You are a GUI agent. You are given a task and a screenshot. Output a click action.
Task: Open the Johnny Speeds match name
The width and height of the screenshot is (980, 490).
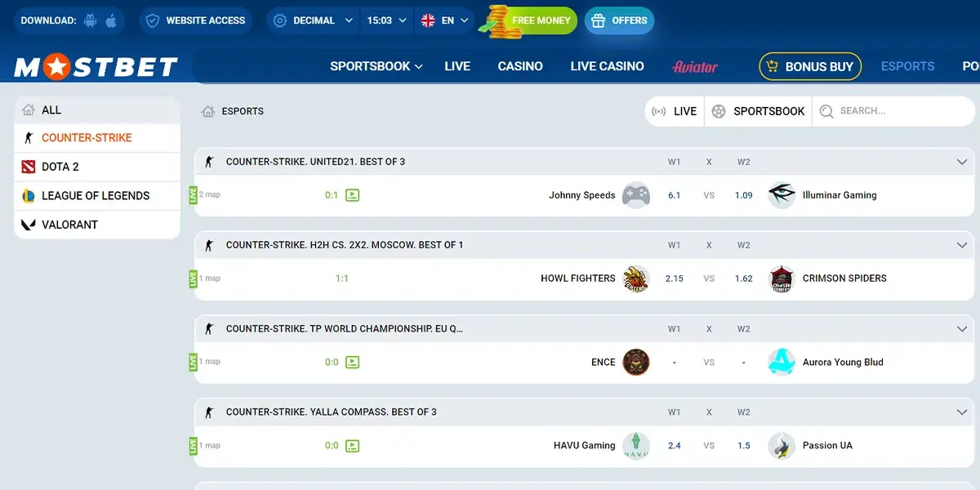pyautogui.click(x=582, y=195)
